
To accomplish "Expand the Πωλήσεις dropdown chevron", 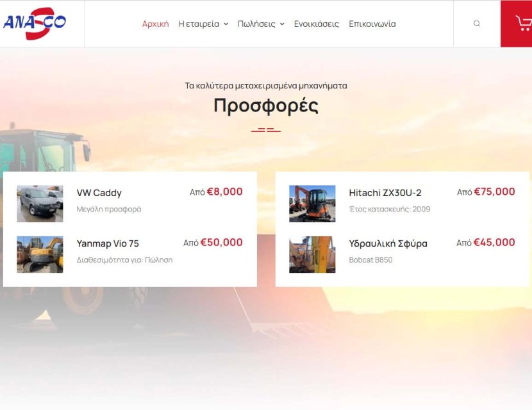I will 282,24.
